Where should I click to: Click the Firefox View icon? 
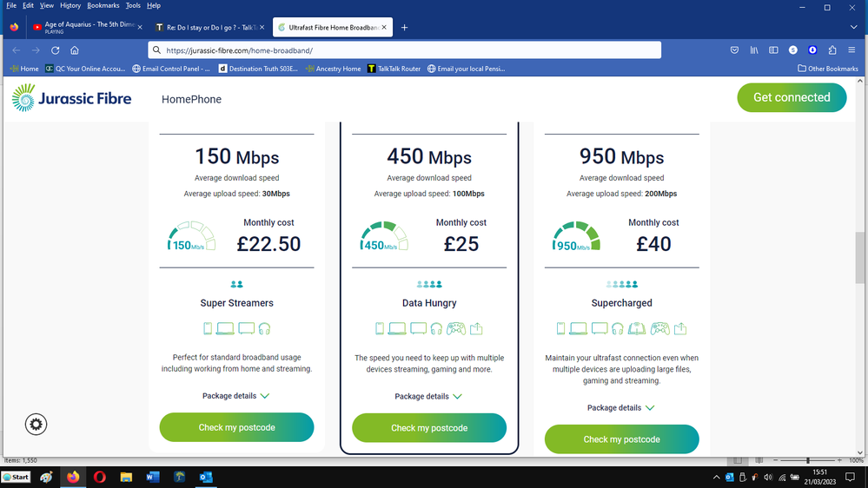pos(14,27)
